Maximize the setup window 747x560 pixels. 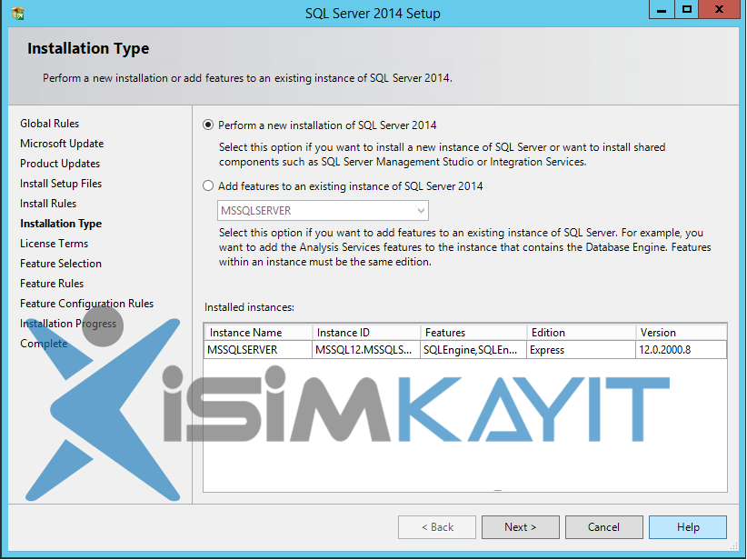tap(687, 10)
